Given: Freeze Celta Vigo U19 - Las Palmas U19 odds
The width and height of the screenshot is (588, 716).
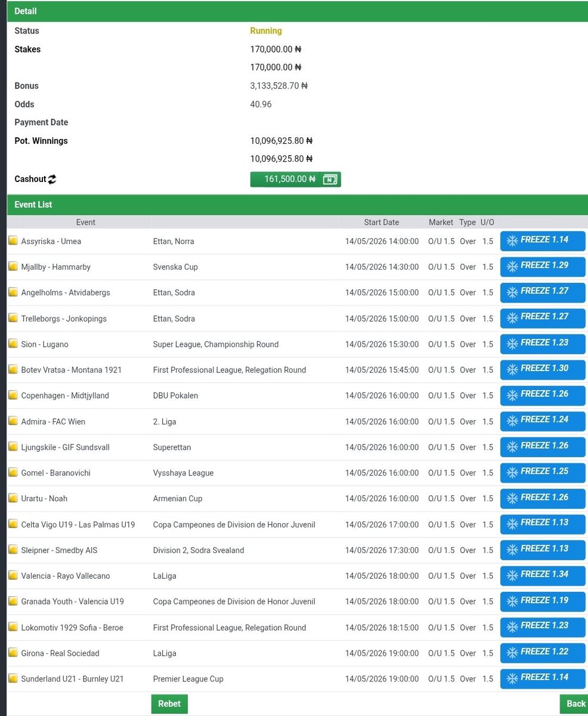Looking at the screenshot, I should pyautogui.click(x=543, y=524).
